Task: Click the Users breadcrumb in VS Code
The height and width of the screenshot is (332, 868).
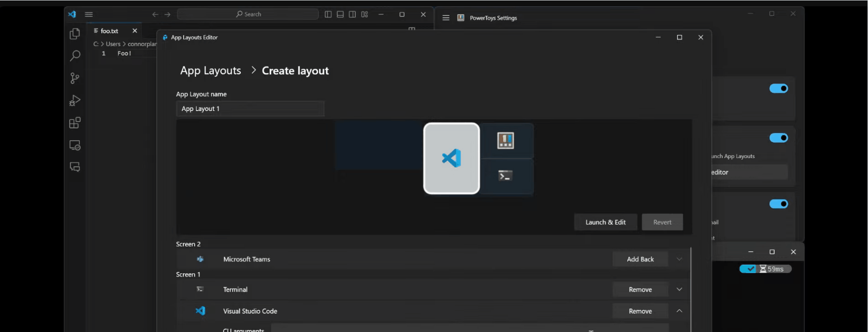Action: (113, 44)
